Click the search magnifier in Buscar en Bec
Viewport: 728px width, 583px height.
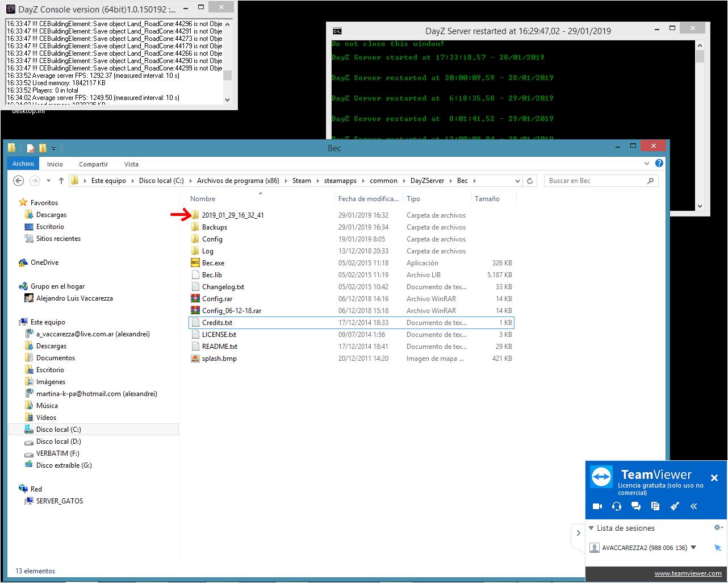click(651, 181)
